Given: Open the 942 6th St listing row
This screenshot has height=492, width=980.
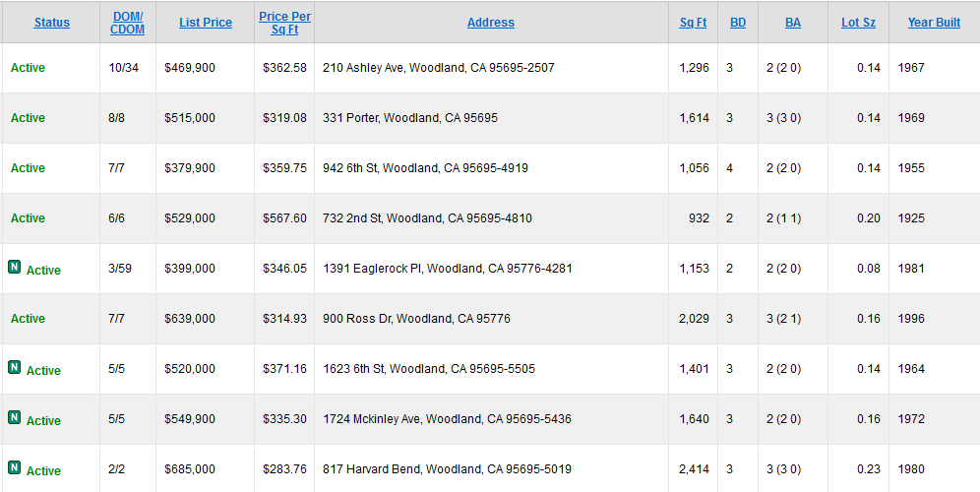Looking at the screenshot, I should (490, 168).
